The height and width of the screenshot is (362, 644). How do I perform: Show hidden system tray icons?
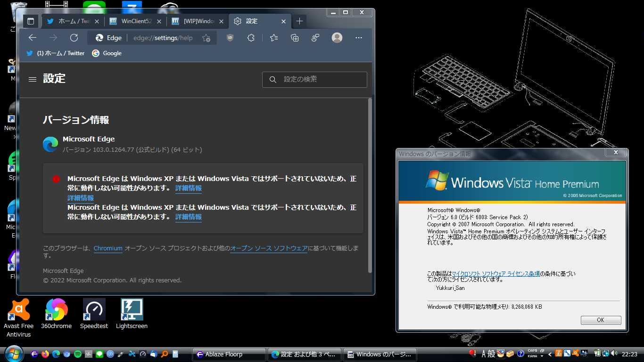click(550, 354)
